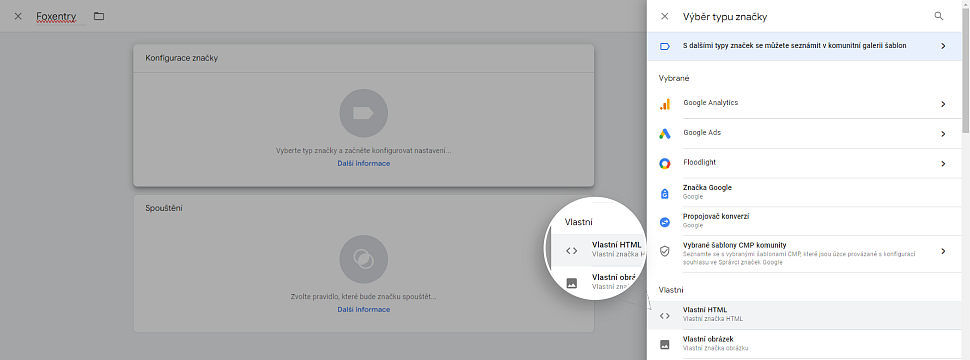Click the Vlastní HTML code brackets icon
This screenshot has width=970, height=360.
click(x=665, y=315)
